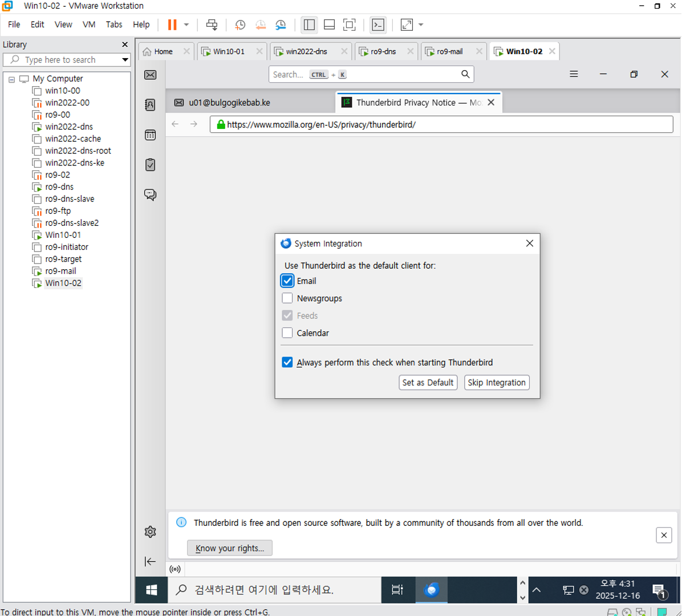Viewport: 682px width, 616px height.
Task: Switch to the win2022-dns tab
Action: tap(306, 51)
